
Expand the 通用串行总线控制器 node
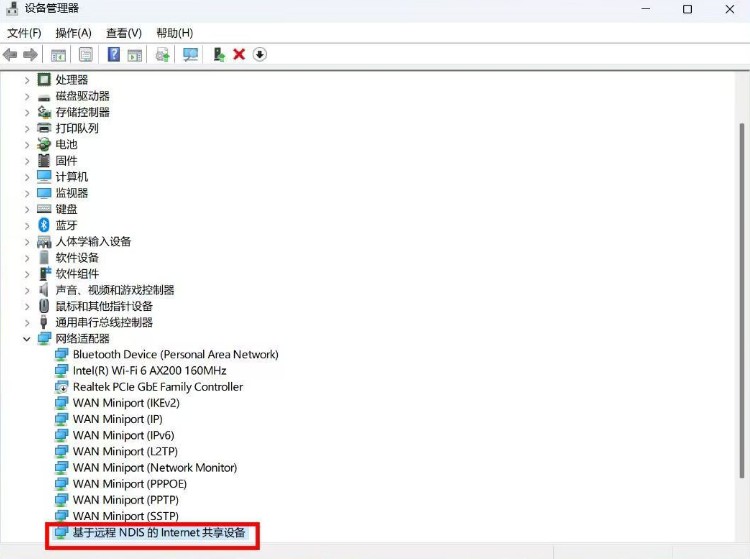[x=27, y=323]
